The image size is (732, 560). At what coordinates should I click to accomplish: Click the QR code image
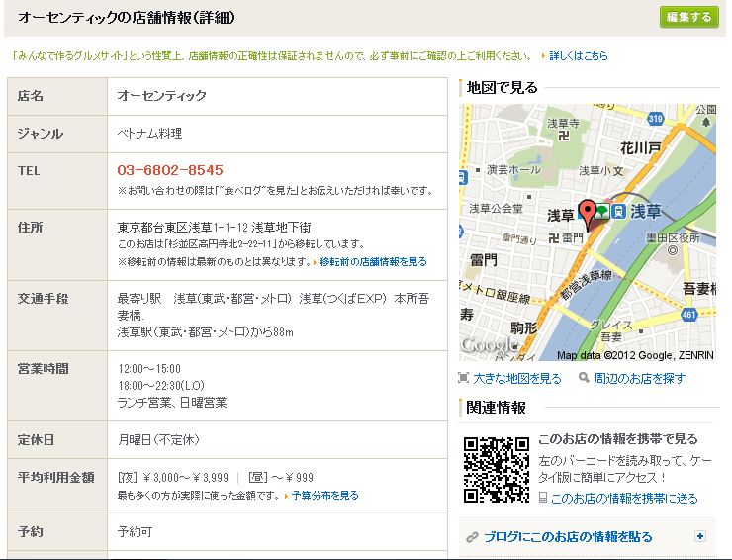coord(495,466)
